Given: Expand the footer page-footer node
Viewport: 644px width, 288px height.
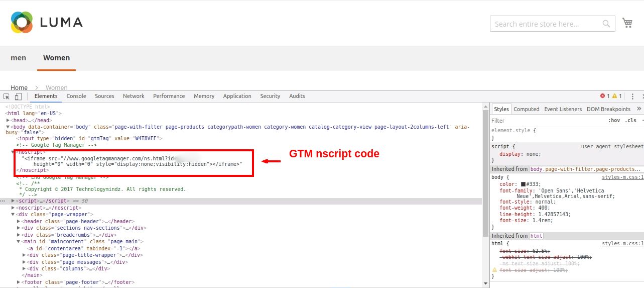Looking at the screenshot, I should pos(19,282).
